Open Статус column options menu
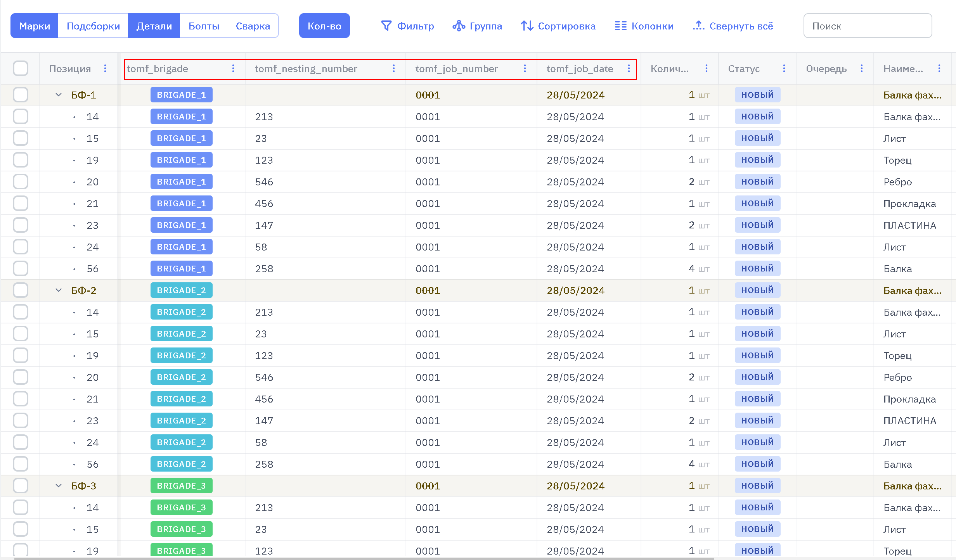 (784, 68)
